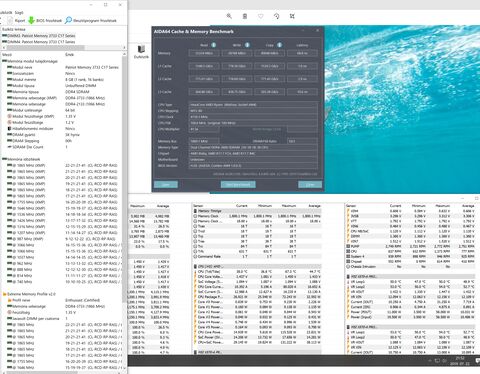Click the Memory Latency result field

[302, 53]
